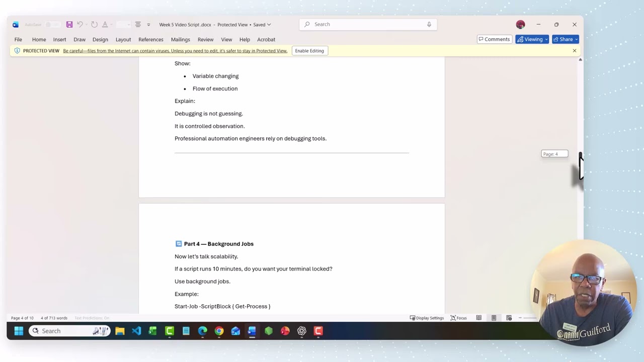Image resolution: width=644 pixels, height=362 pixels.
Task: Switch to Web Layout view icon
Action: [509, 318]
